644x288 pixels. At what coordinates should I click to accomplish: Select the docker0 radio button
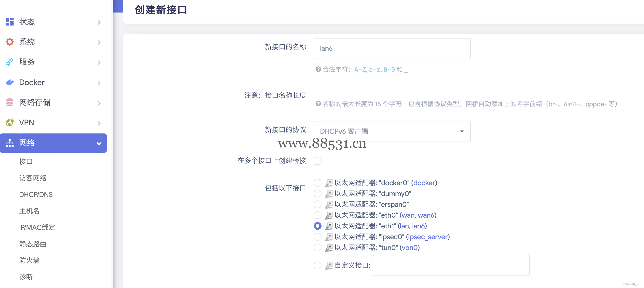(318, 183)
